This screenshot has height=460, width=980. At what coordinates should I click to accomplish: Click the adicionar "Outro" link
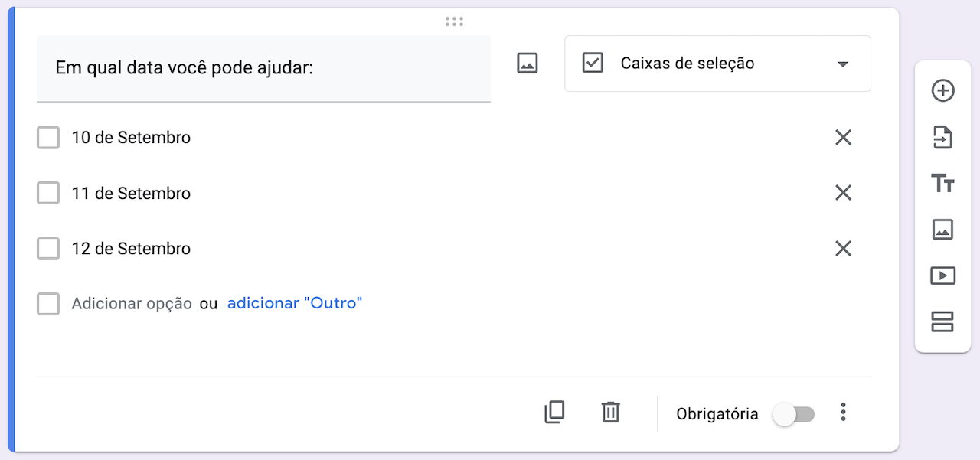point(295,303)
